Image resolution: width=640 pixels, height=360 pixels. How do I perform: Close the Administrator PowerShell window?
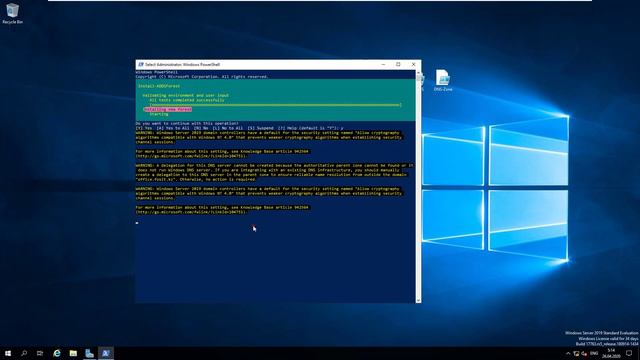413,64
